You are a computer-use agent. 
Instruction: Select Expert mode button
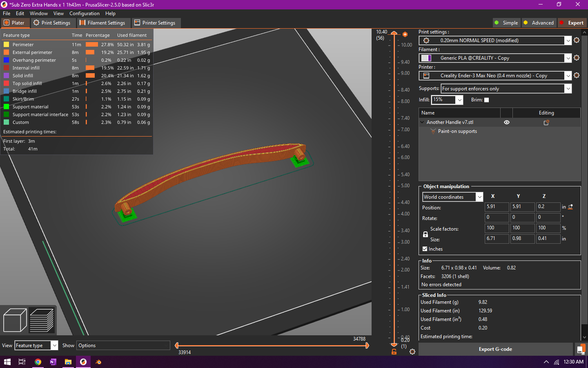click(572, 23)
